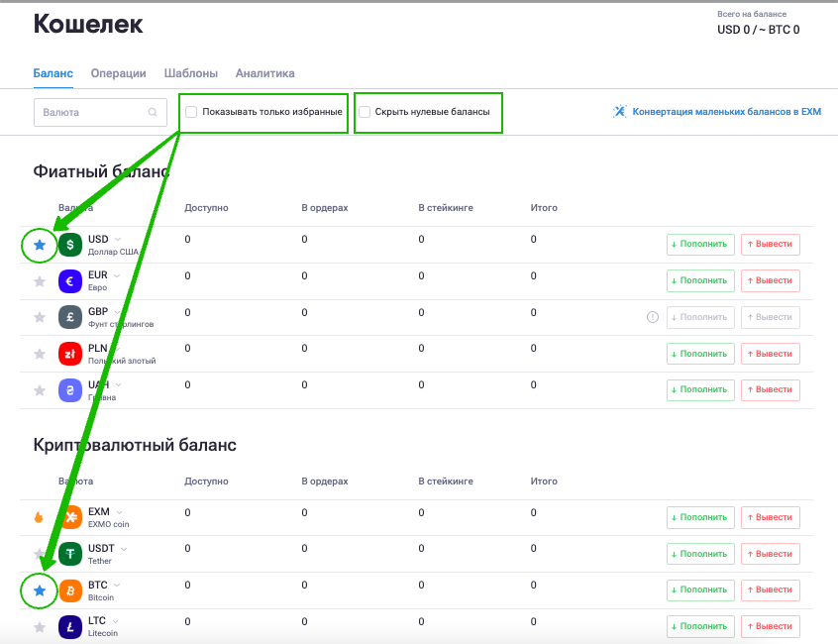Click disabled Пополнить for GBP

click(700, 317)
